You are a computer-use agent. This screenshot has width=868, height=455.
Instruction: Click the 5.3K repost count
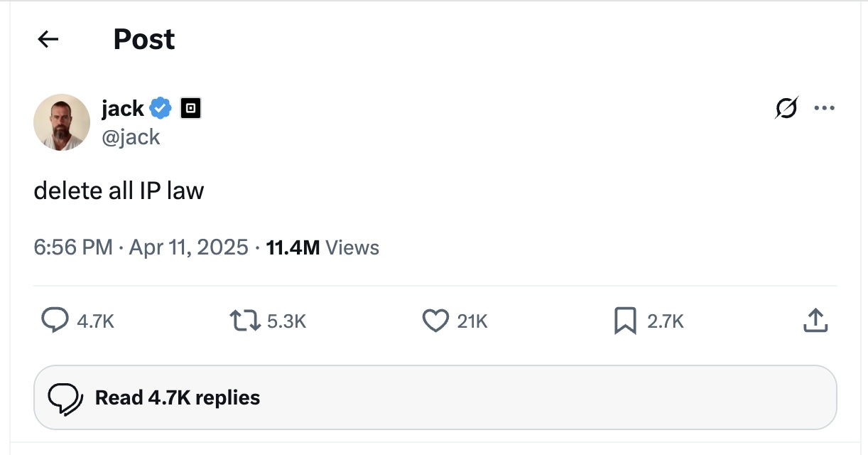coord(286,322)
